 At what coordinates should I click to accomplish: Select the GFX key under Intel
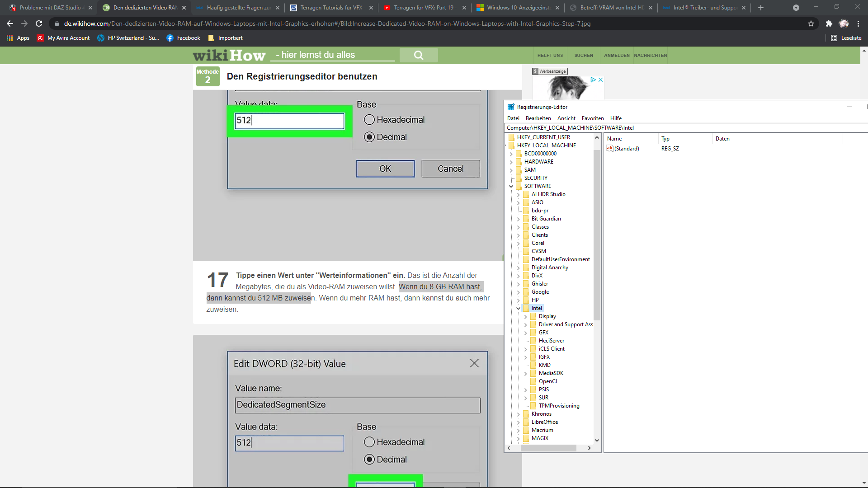click(x=543, y=333)
